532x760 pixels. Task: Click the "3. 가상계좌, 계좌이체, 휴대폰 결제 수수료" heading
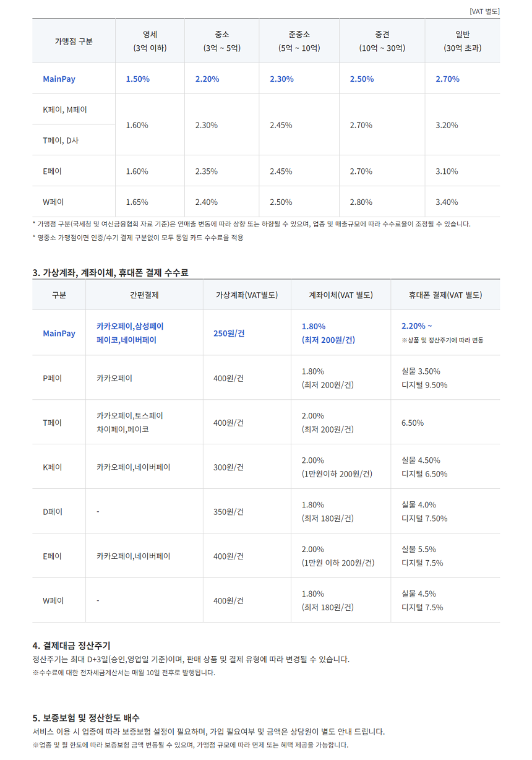110,272
